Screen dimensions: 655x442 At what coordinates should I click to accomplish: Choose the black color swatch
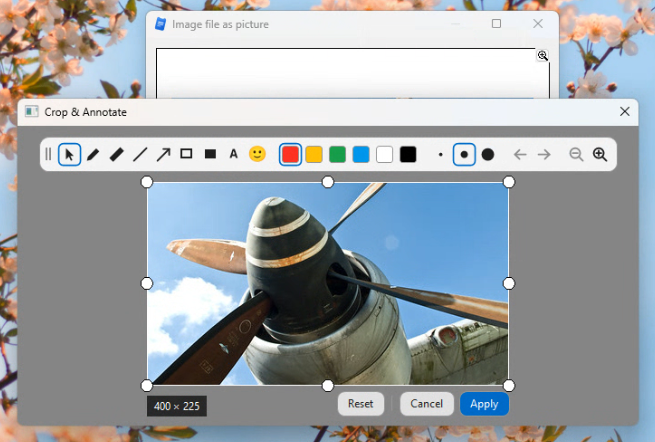coord(408,155)
